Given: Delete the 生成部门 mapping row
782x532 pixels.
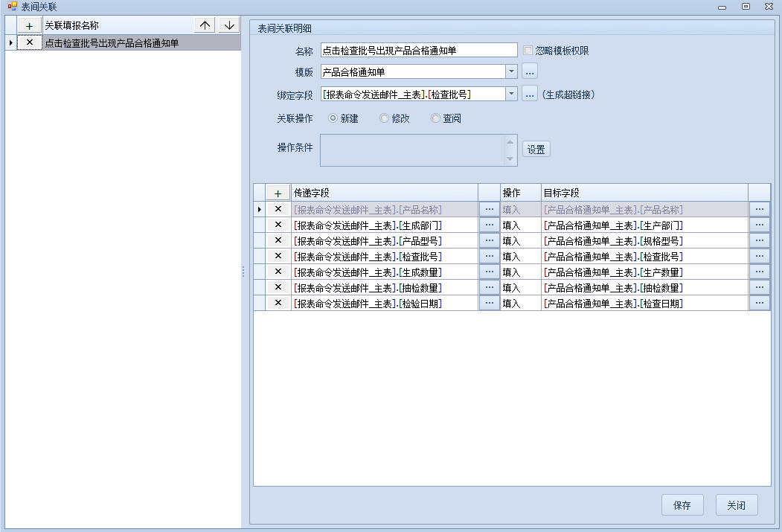Looking at the screenshot, I should [278, 225].
